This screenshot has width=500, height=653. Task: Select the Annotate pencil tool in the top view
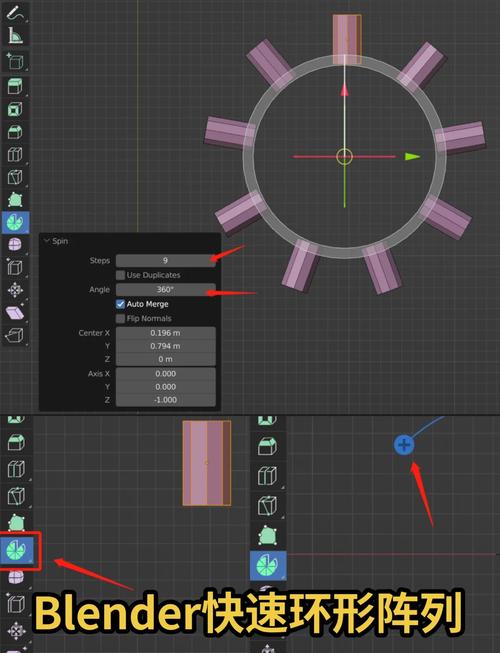point(15,12)
